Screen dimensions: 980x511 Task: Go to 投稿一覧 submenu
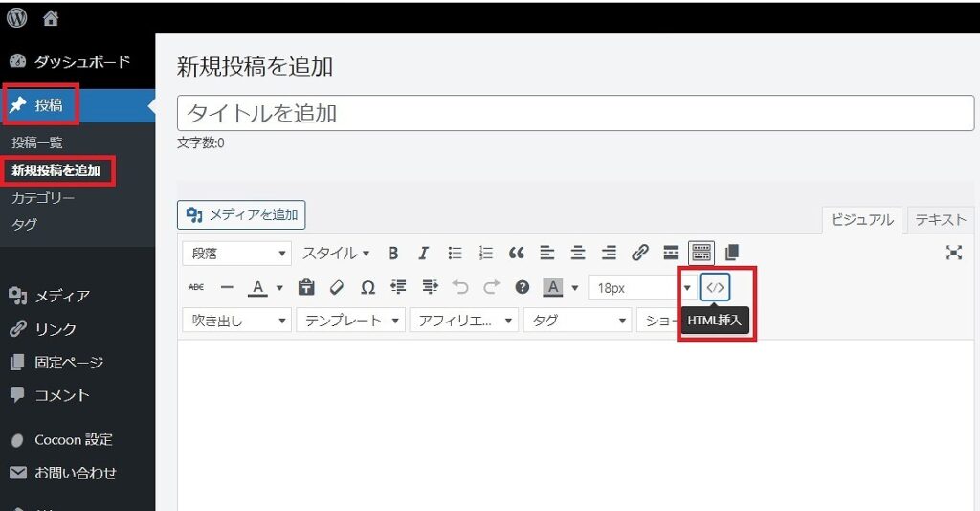pyautogui.click(x=37, y=143)
